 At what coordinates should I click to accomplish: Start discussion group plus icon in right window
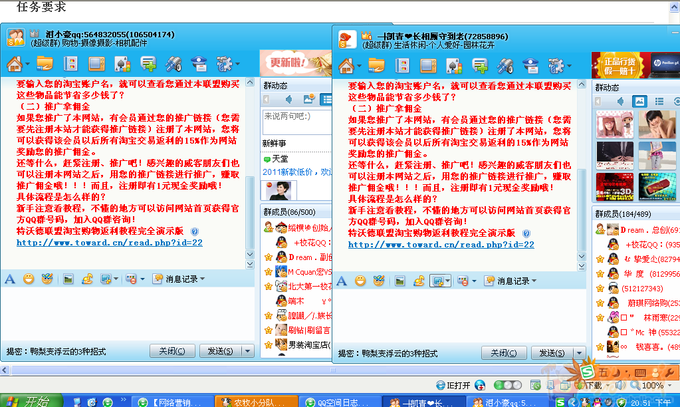pos(480,66)
